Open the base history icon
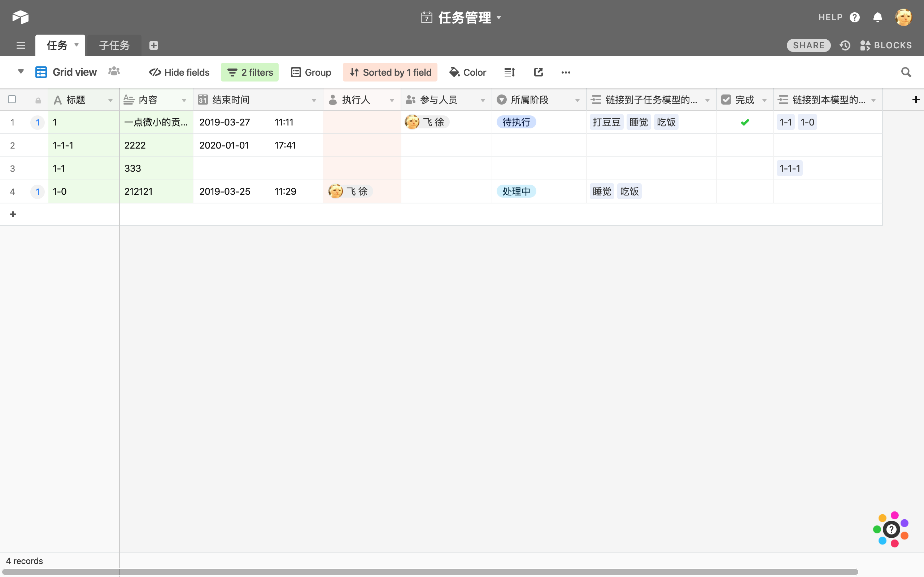The image size is (924, 577). click(845, 45)
